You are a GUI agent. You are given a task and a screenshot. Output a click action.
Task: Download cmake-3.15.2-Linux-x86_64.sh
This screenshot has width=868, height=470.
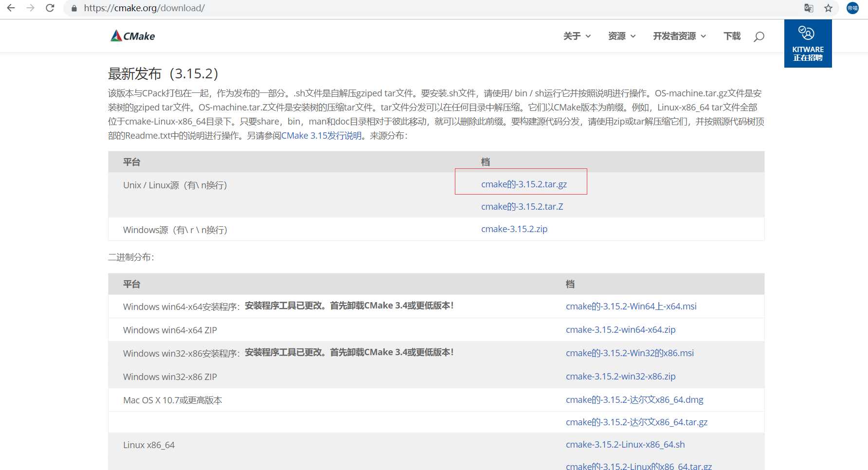625,445
